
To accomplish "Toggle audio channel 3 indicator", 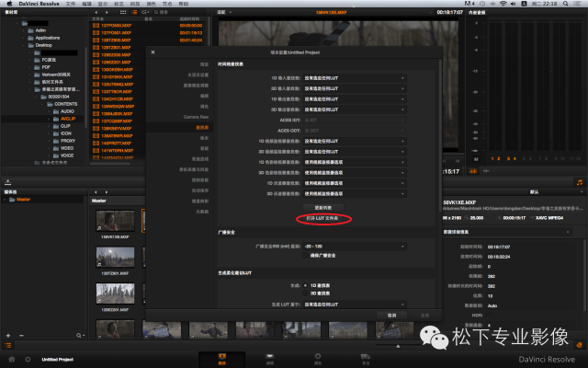I will (508, 159).
